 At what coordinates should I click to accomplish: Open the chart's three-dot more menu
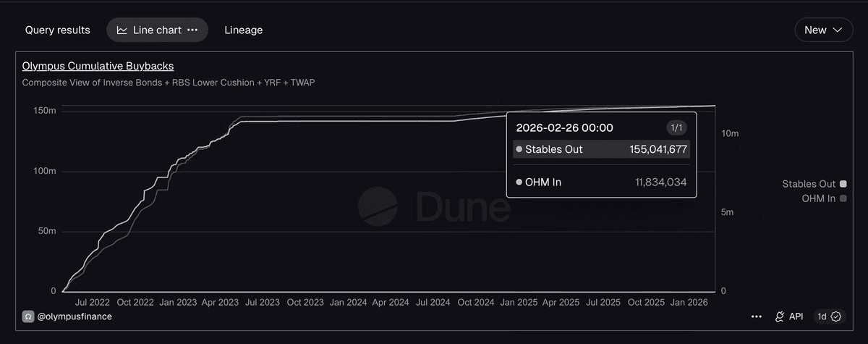pos(757,316)
